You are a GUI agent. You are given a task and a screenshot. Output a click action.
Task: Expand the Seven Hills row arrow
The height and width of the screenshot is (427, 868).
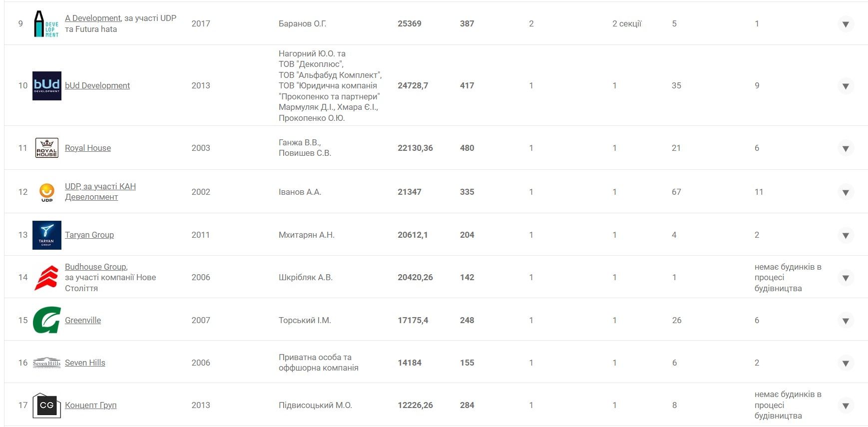coord(846,363)
